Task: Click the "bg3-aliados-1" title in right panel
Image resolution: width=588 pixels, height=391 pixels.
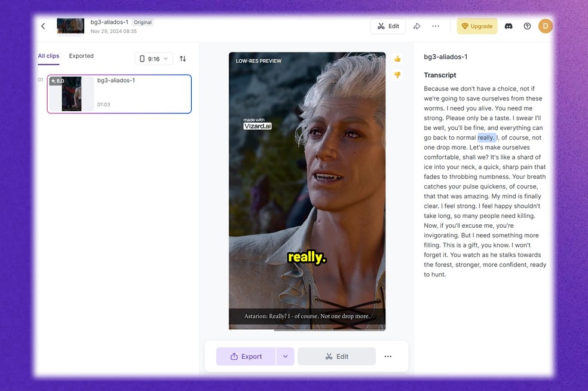Action: point(446,57)
